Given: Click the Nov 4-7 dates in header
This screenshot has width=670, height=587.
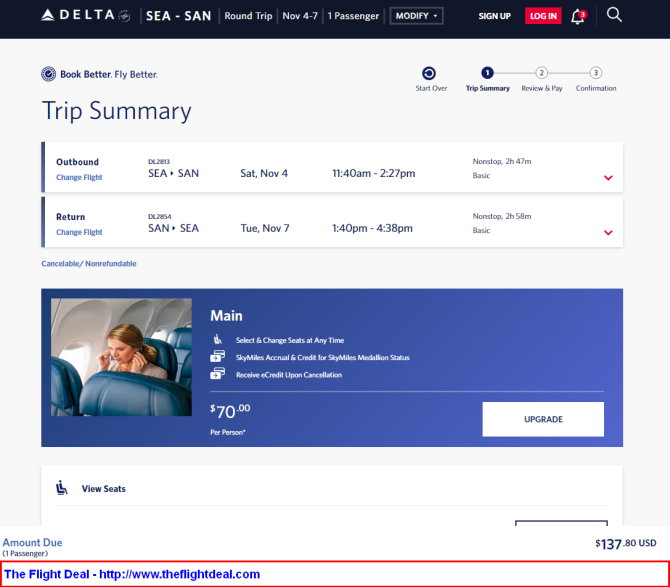Looking at the screenshot, I should pos(300,16).
